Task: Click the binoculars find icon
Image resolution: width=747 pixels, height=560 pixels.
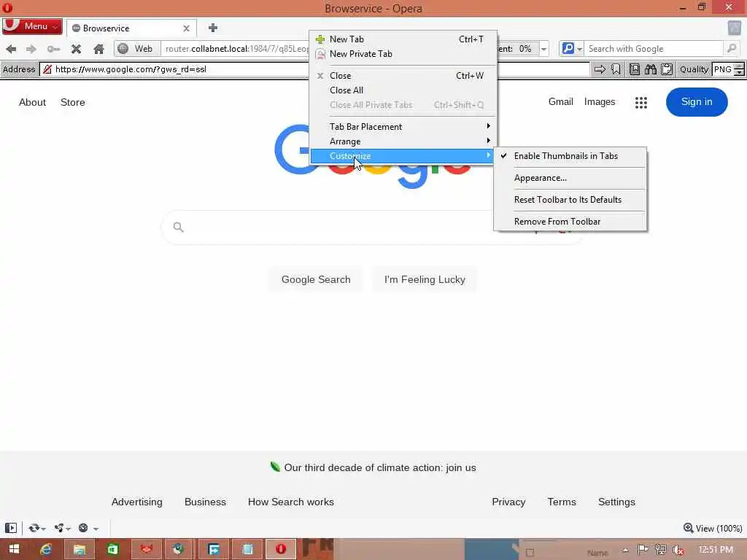Action: point(651,69)
